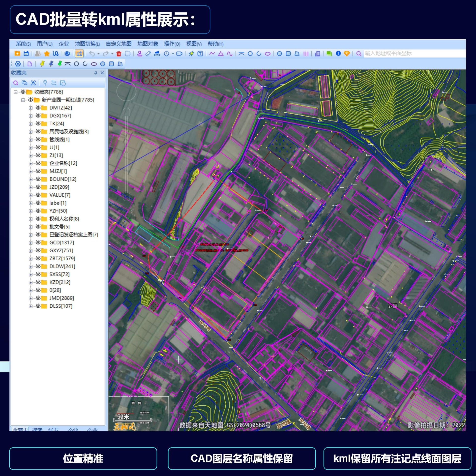Click the 3D view toolbar icon
476x476 pixels.
pyautogui.click(x=67, y=54)
